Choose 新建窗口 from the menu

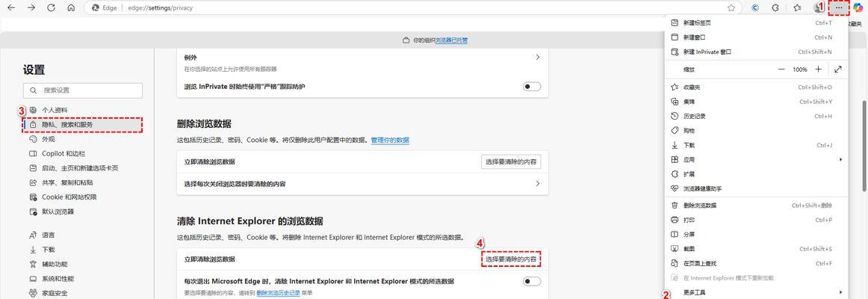[756, 37]
